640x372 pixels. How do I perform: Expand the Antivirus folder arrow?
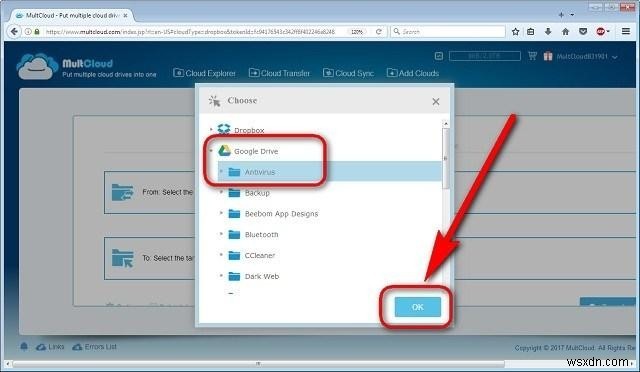tap(221, 172)
